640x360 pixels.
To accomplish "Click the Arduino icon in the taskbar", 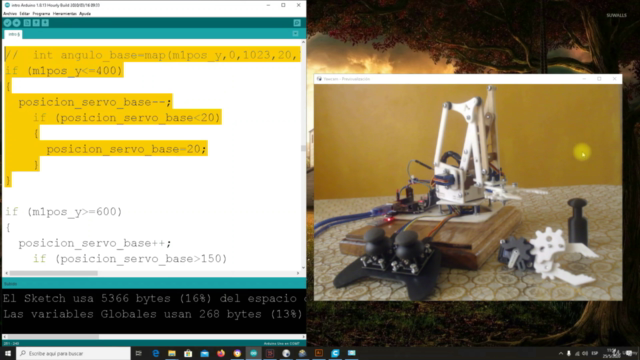I will [x=253, y=353].
